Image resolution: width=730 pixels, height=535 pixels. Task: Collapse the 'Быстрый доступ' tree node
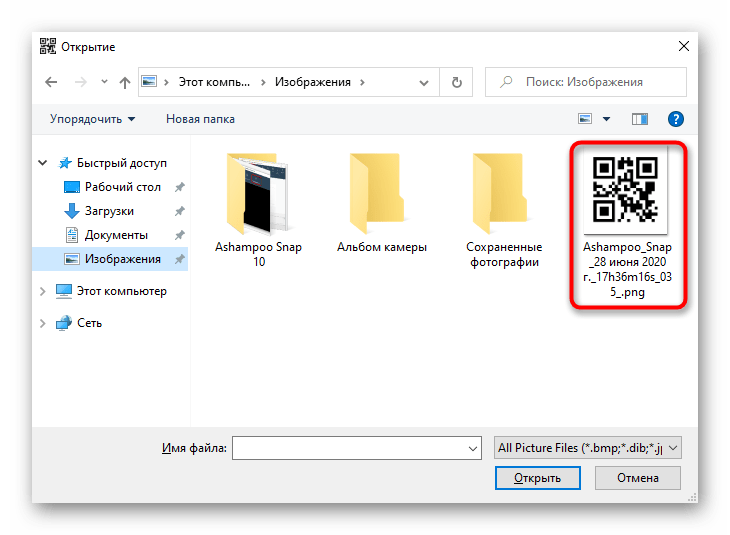click(43, 163)
